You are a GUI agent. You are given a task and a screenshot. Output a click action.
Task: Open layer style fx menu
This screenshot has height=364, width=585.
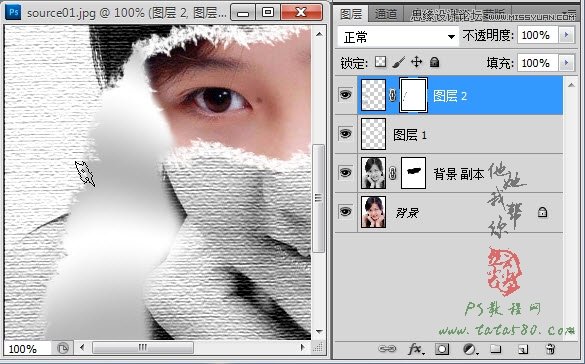point(416,349)
